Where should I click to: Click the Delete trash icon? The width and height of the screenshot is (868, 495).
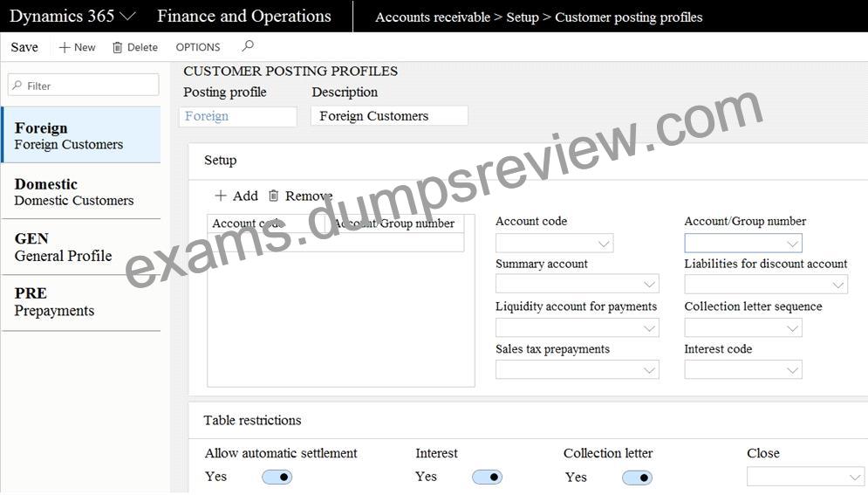(x=118, y=48)
